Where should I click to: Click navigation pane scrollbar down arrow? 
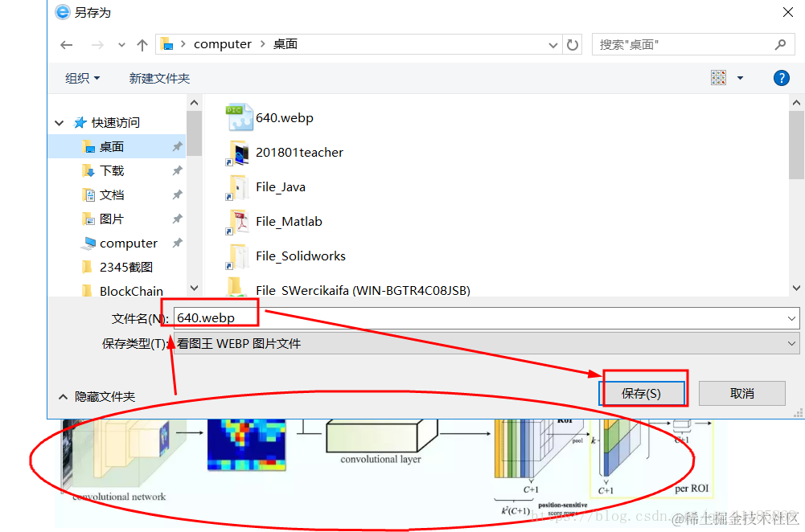(194, 288)
